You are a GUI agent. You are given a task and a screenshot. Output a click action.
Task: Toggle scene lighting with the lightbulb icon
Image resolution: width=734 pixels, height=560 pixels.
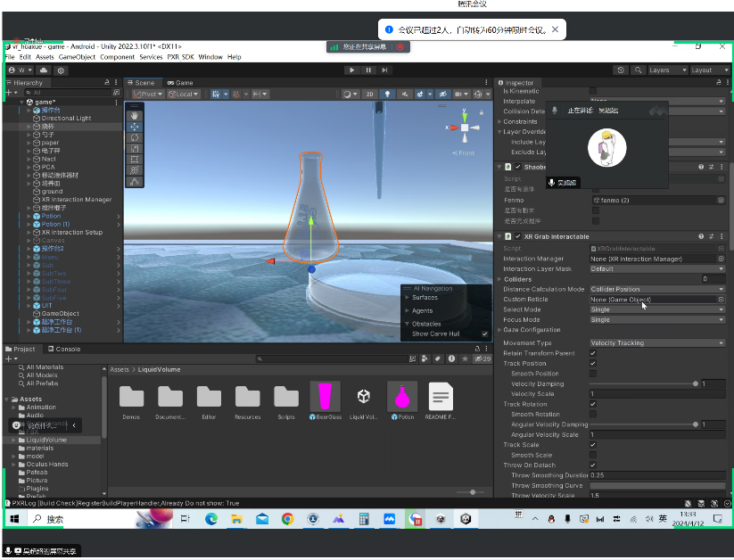tap(387, 94)
